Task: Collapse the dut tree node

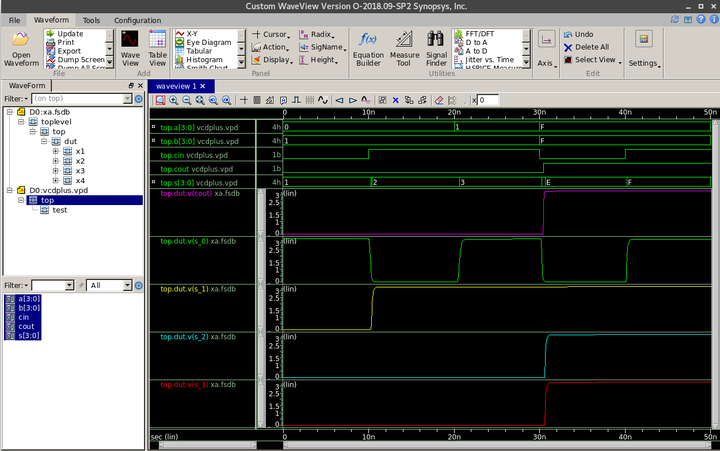Action: click(45, 141)
